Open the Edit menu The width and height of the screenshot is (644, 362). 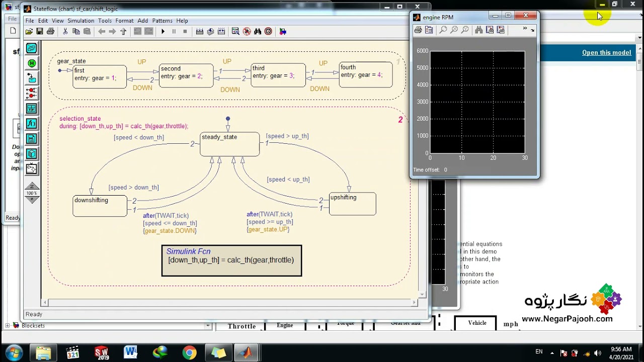[x=43, y=21]
